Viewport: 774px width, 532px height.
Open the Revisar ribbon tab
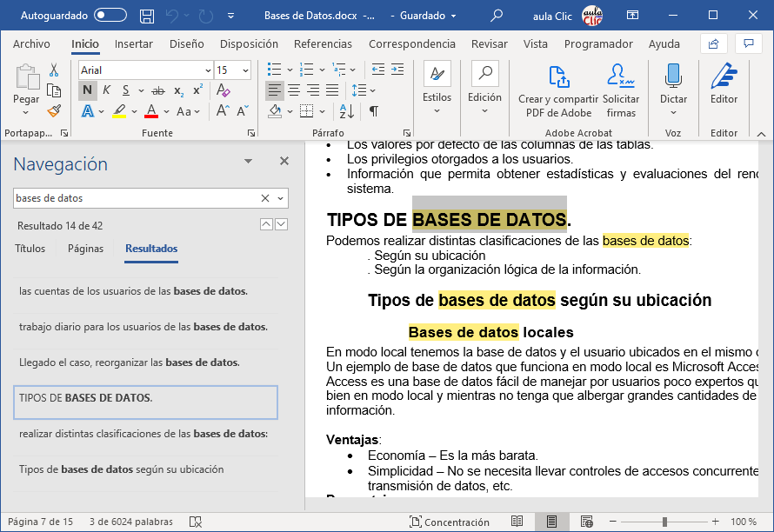(489, 43)
